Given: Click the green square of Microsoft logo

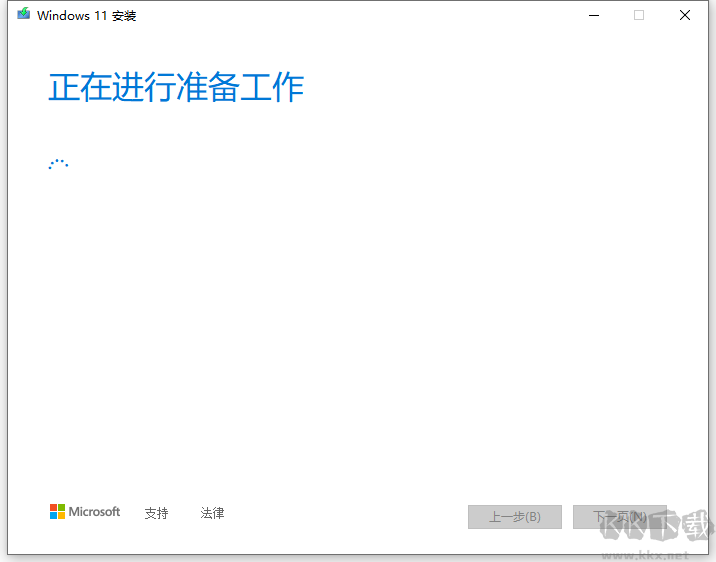Looking at the screenshot, I should [62, 508].
